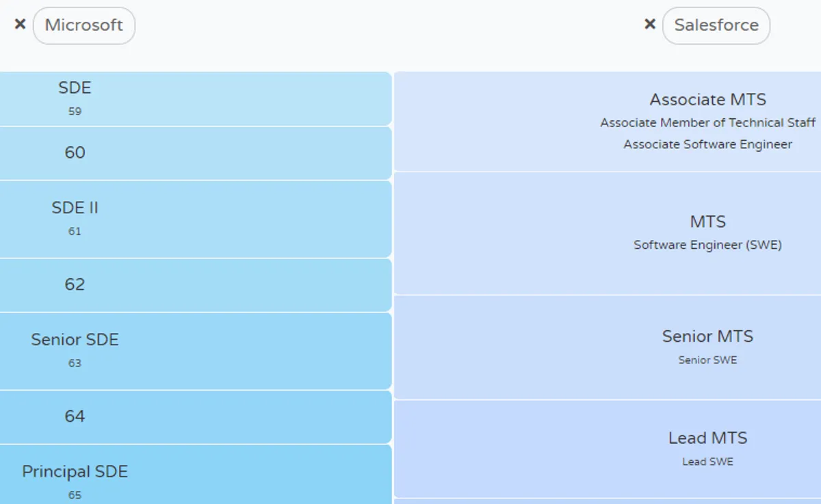Select the Lead MTS title
821x504 pixels.
pyautogui.click(x=707, y=438)
